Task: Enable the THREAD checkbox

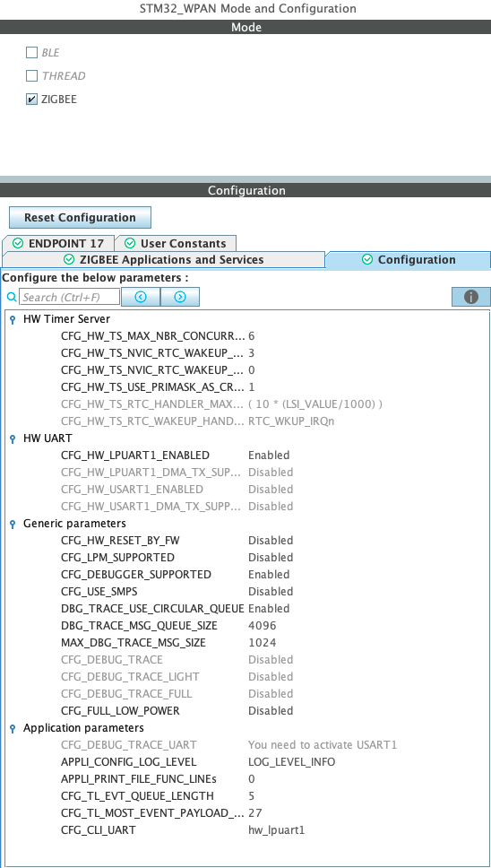Action: click(31, 76)
